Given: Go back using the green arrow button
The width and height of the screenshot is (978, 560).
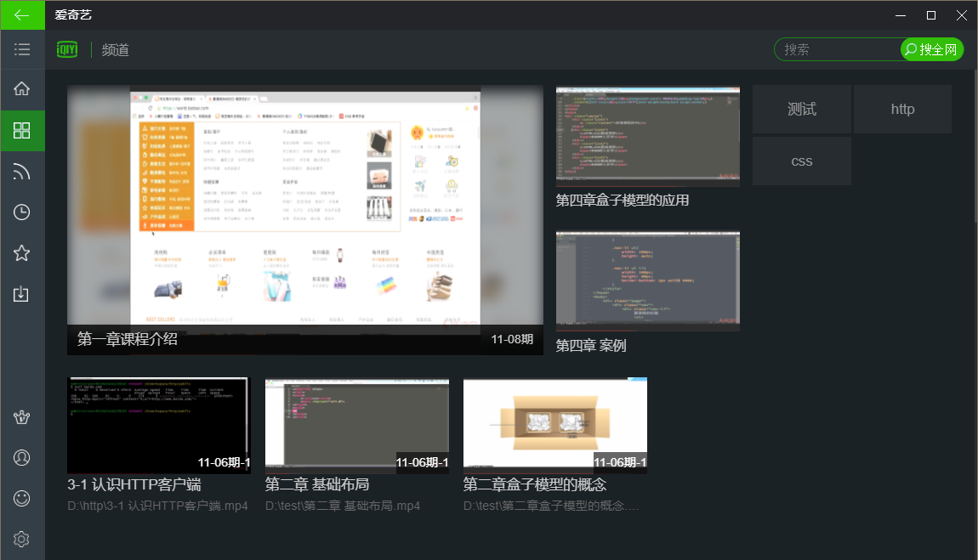Looking at the screenshot, I should (22, 15).
